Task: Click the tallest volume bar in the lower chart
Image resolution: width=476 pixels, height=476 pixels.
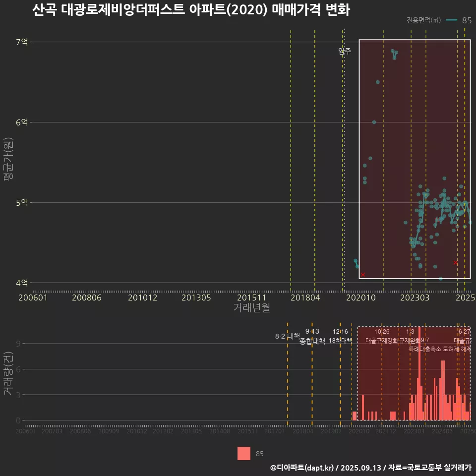Action: 419,373
